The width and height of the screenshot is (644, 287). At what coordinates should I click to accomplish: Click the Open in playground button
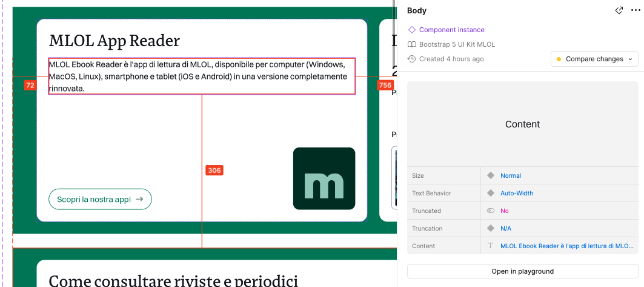522,271
